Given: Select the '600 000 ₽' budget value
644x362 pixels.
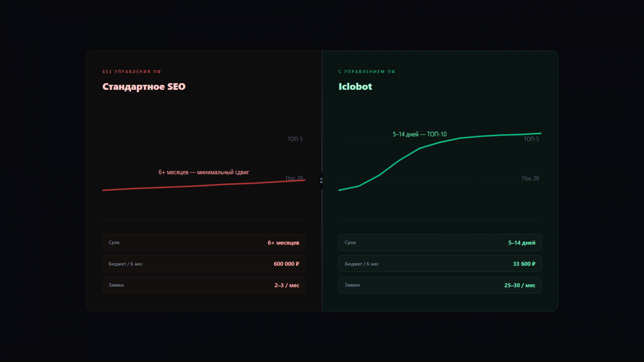Looking at the screenshot, I should pyautogui.click(x=287, y=264).
